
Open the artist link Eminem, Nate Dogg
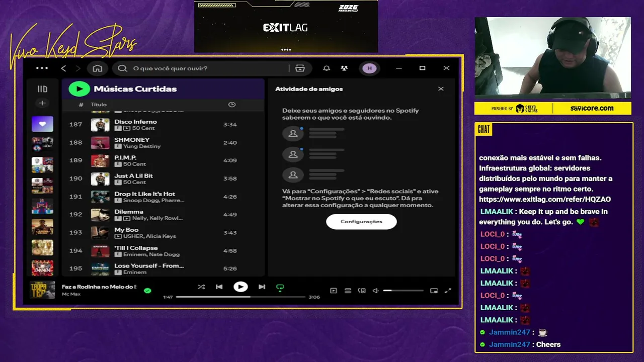tap(151, 254)
